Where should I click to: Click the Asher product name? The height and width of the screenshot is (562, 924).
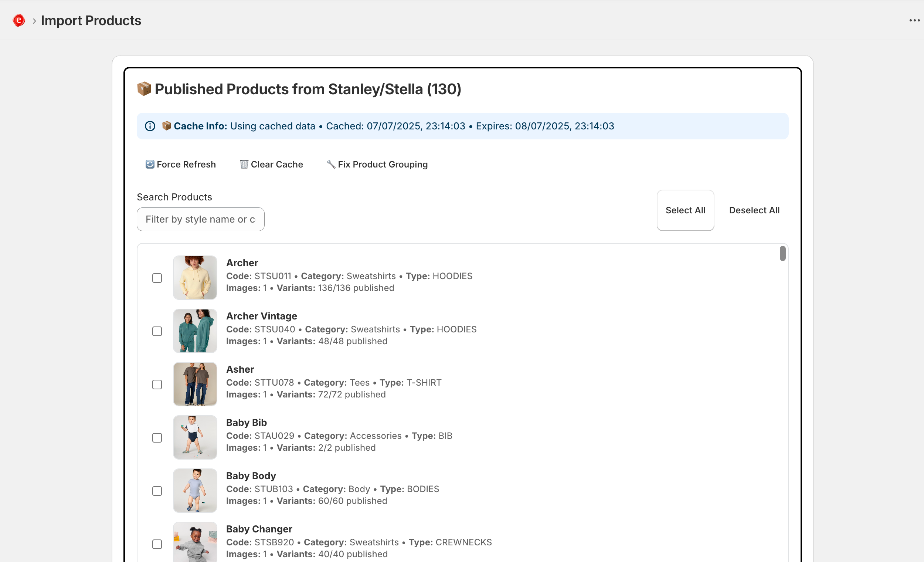[x=240, y=369]
